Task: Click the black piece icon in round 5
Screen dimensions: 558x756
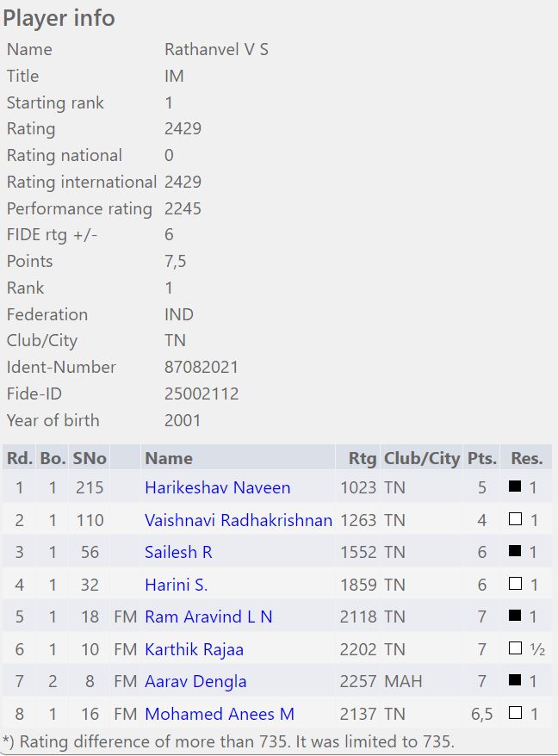Action: (516, 617)
